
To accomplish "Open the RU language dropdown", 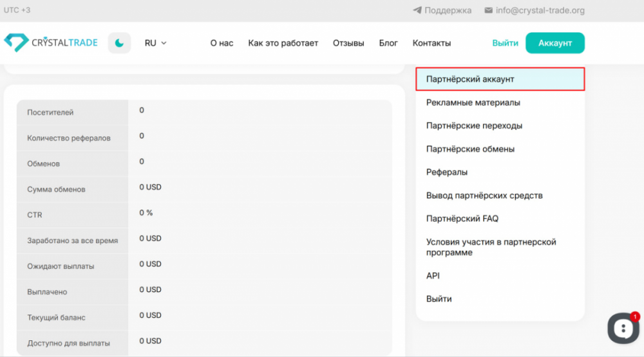I will tap(155, 43).
